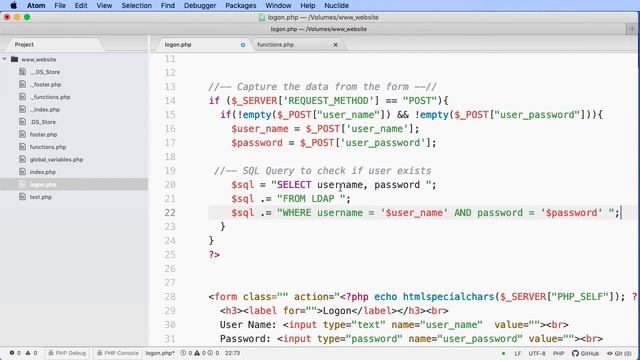This screenshot has height=360, width=640.
Task: Open the Packages menu
Action: click(x=240, y=6)
